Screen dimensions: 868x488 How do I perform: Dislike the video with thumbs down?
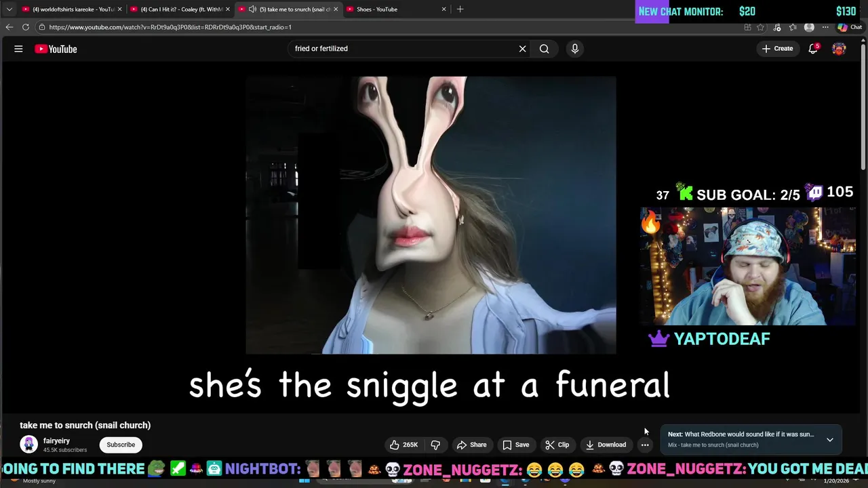click(435, 445)
